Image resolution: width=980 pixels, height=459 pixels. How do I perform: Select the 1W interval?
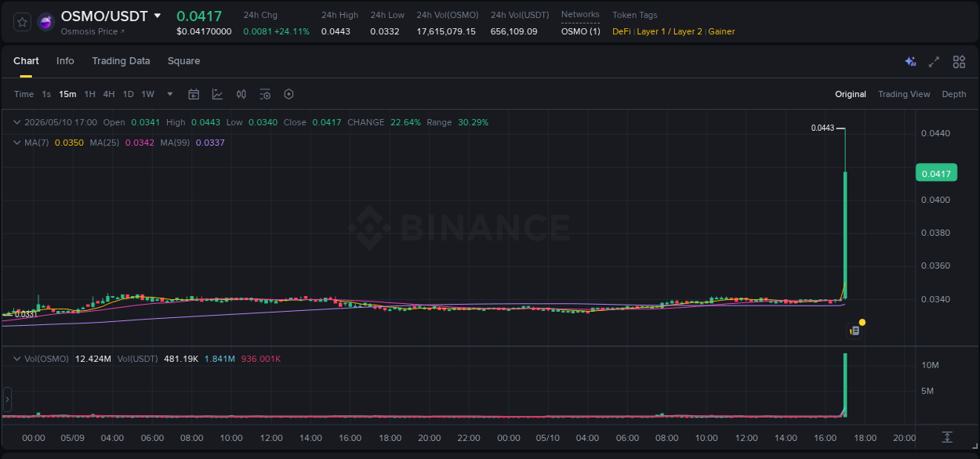tap(148, 94)
